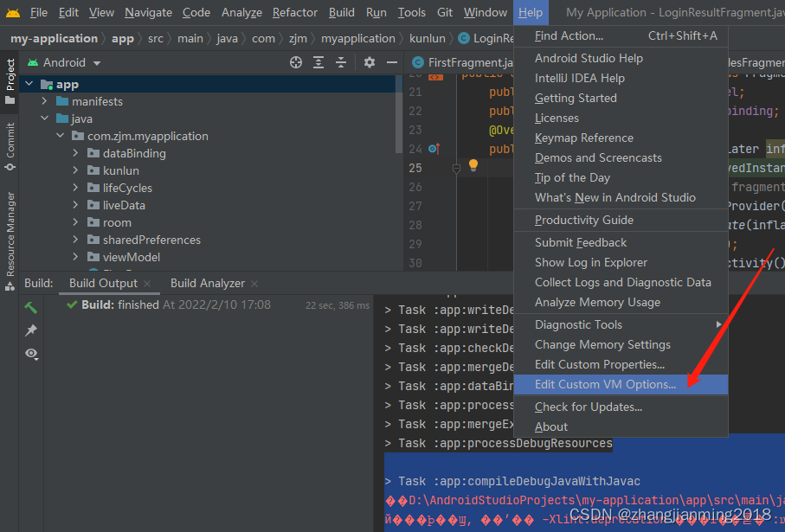Choose Edit Custom Properties

pyautogui.click(x=621, y=364)
